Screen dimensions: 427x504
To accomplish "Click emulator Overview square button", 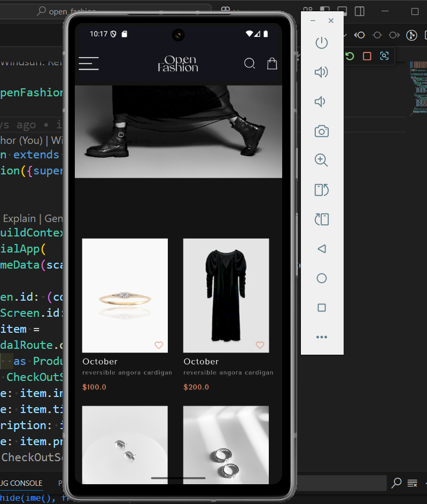I will click(x=322, y=308).
